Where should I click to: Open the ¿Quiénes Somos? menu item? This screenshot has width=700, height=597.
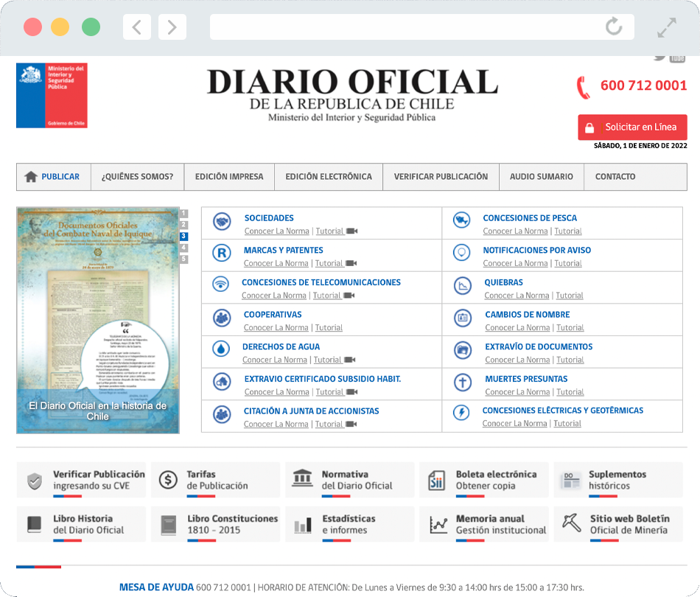pos(138,177)
